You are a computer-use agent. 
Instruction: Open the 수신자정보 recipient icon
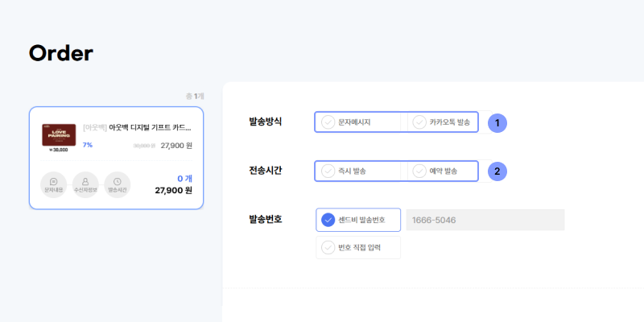85,184
